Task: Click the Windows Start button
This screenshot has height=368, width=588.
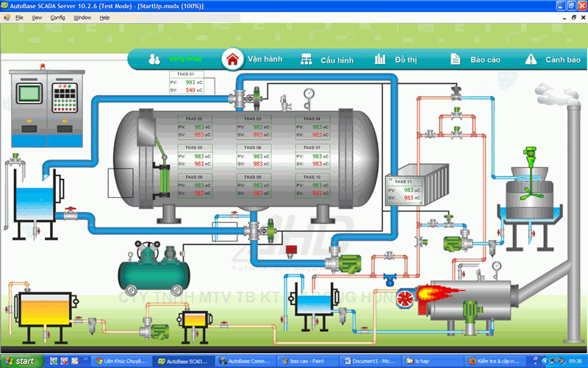Action: [20, 361]
